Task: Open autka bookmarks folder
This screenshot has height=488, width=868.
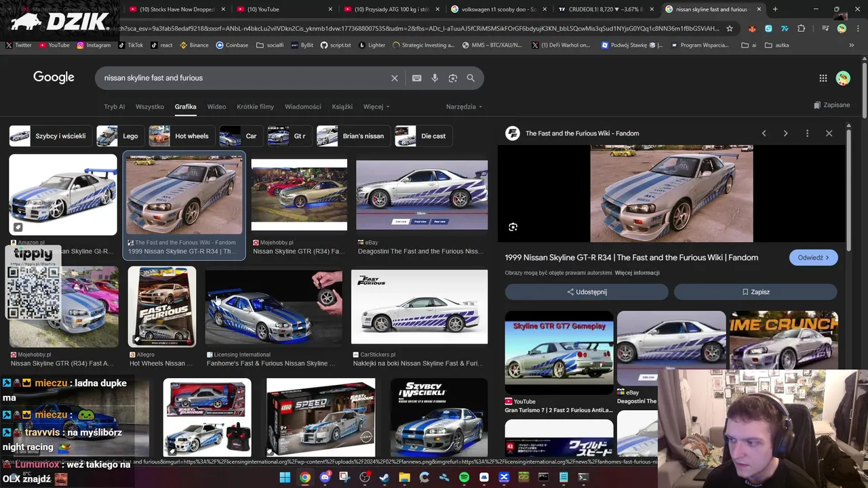Action: (x=776, y=45)
